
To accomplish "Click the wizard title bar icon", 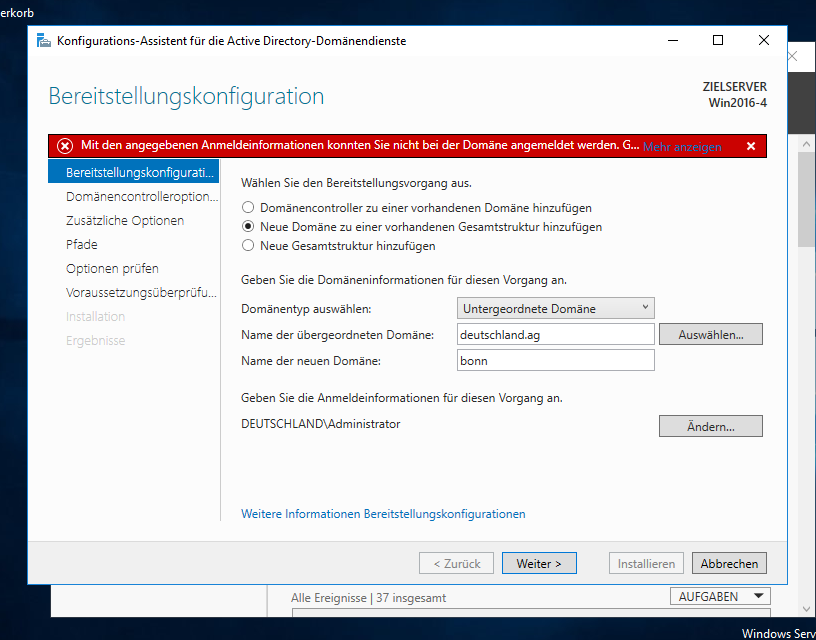I will (x=44, y=41).
